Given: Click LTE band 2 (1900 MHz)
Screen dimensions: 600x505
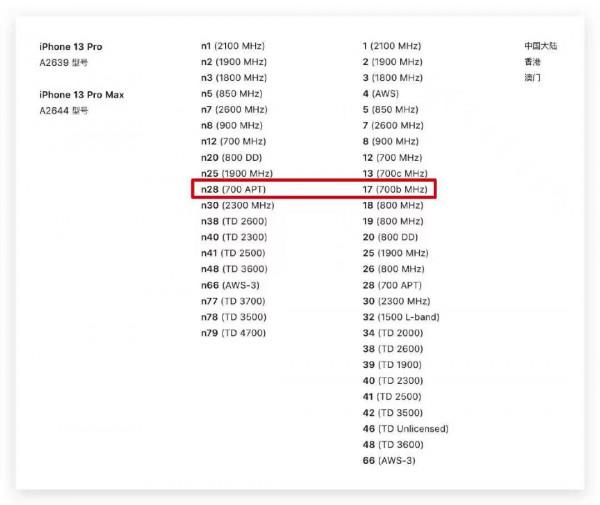Looking at the screenshot, I should (x=393, y=62).
